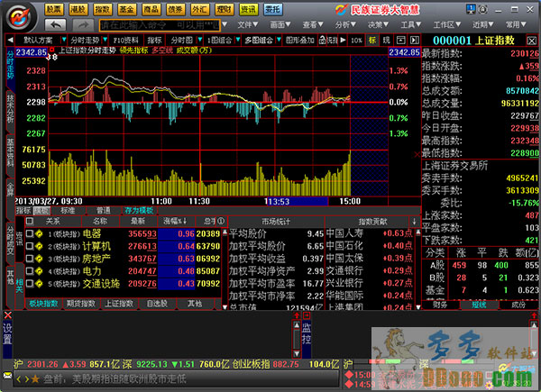Click the circled info icon beside 总手 column

click(221, 221)
